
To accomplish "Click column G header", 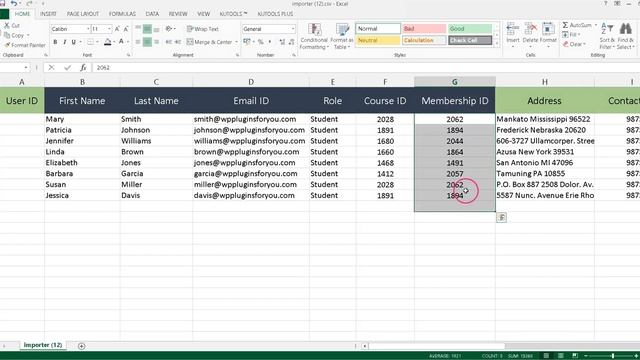I will pyautogui.click(x=455, y=82).
